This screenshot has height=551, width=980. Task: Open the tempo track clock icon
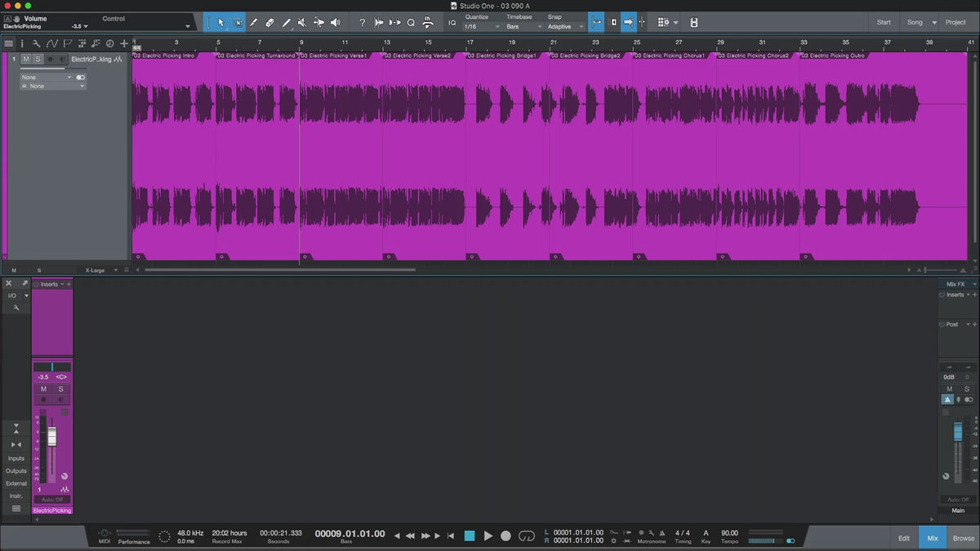click(x=109, y=43)
